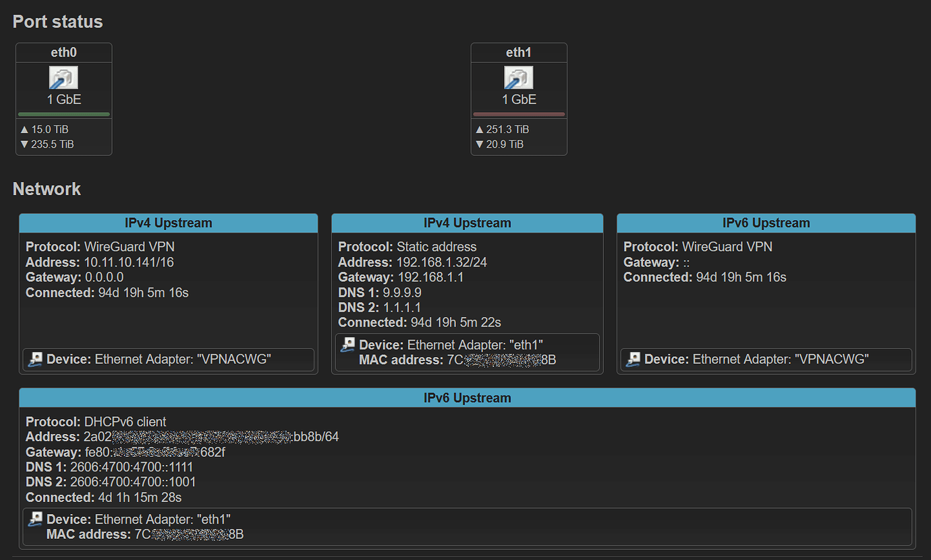
Task: Collapse the Static address IPv4 Upstream panel header
Action: (467, 223)
